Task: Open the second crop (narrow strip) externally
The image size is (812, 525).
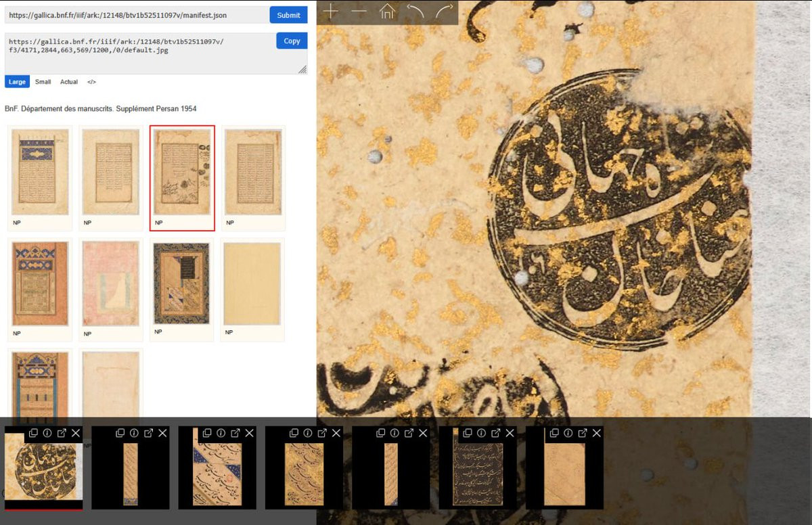Action: pos(148,433)
